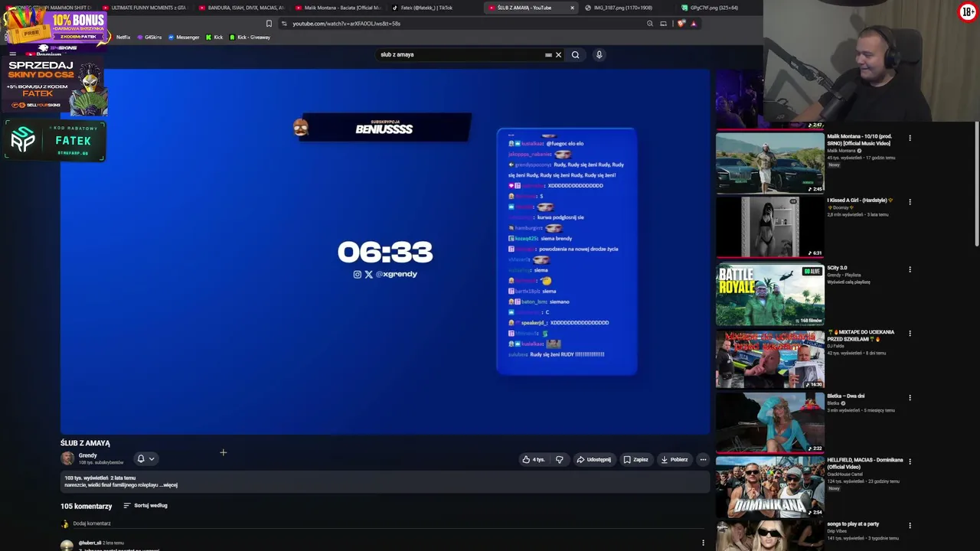Open the MIXTAPE DO UCIEKANIA thumbnail
The height and width of the screenshot is (551, 980).
click(x=769, y=359)
